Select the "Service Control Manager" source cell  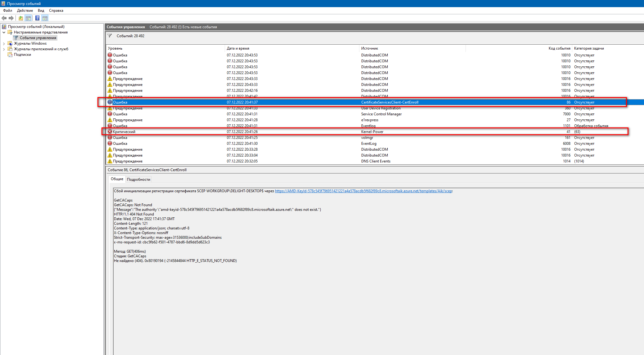coord(381,114)
